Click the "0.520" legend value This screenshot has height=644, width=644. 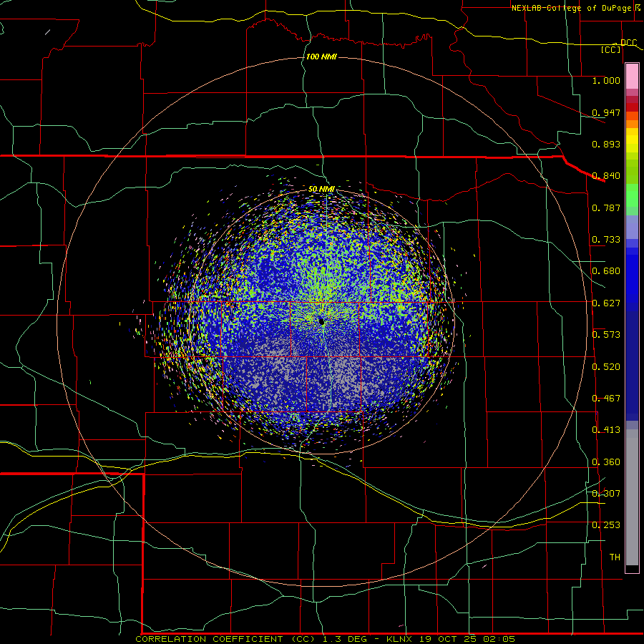point(606,367)
